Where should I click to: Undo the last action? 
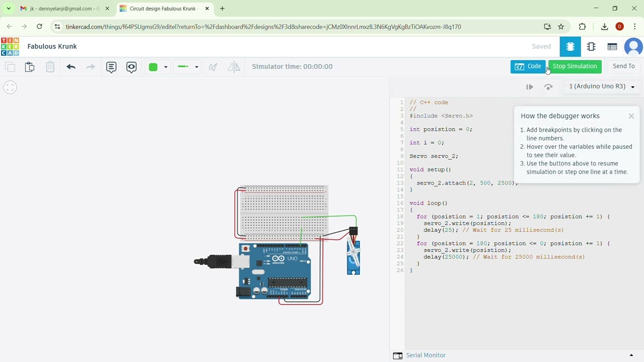coord(71,66)
